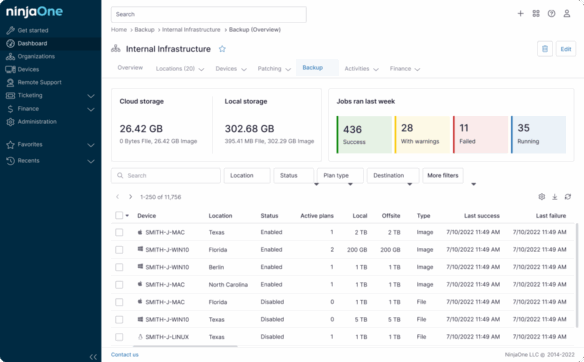Open table settings gear icon

coord(542,197)
